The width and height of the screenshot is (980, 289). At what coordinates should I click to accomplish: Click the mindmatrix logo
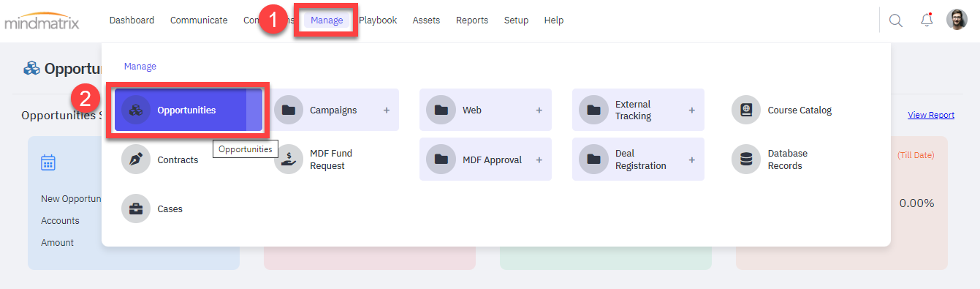click(x=42, y=20)
